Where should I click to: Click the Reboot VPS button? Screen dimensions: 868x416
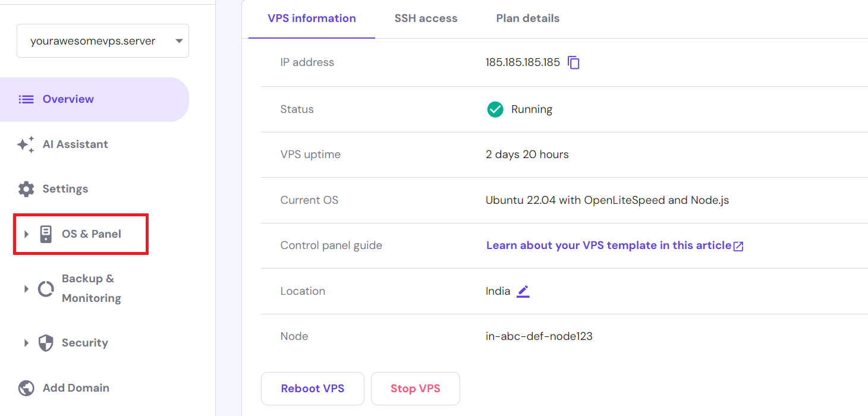click(x=312, y=388)
